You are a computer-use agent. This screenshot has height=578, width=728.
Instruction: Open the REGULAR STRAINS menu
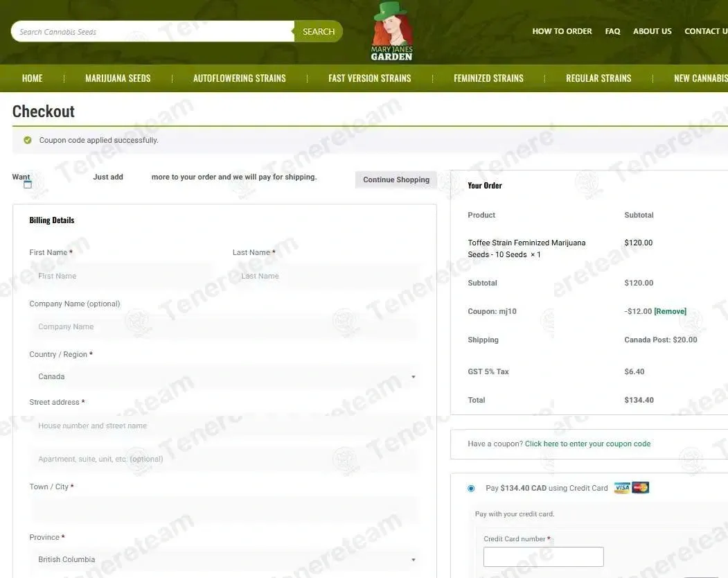(598, 78)
